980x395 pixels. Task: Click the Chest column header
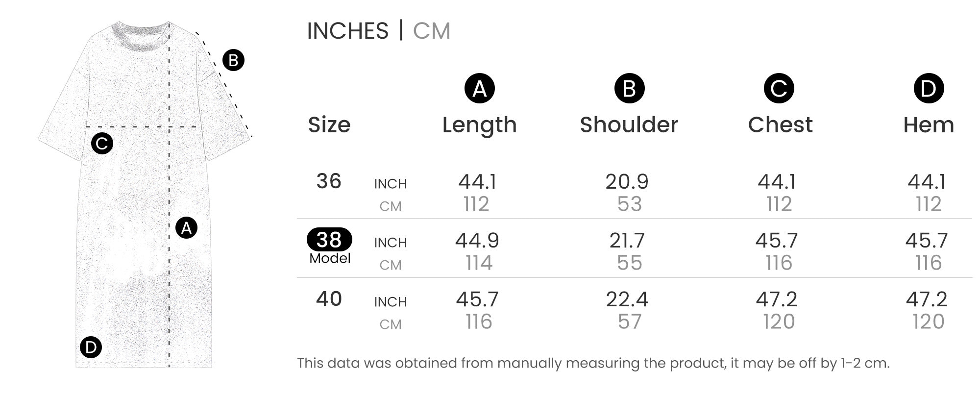click(x=780, y=125)
